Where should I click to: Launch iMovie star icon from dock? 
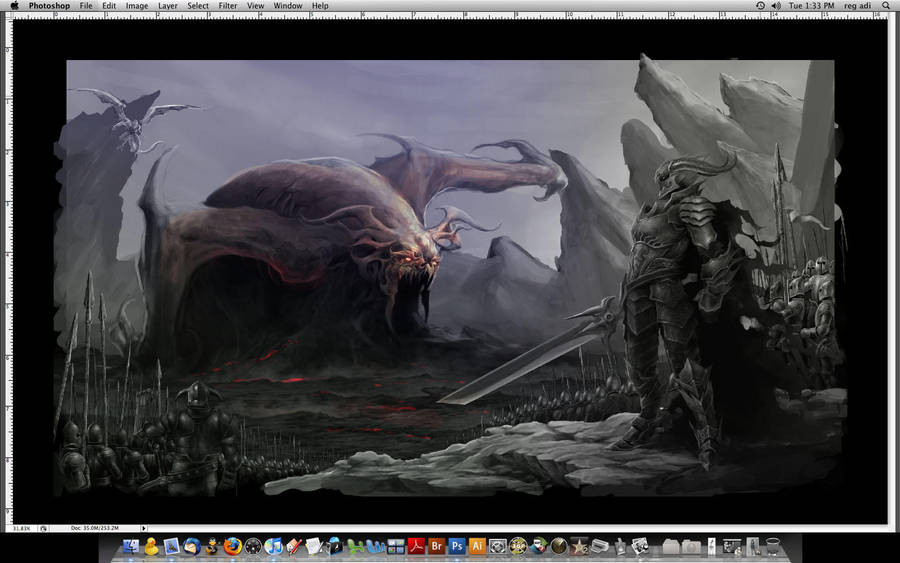pyautogui.click(x=579, y=546)
